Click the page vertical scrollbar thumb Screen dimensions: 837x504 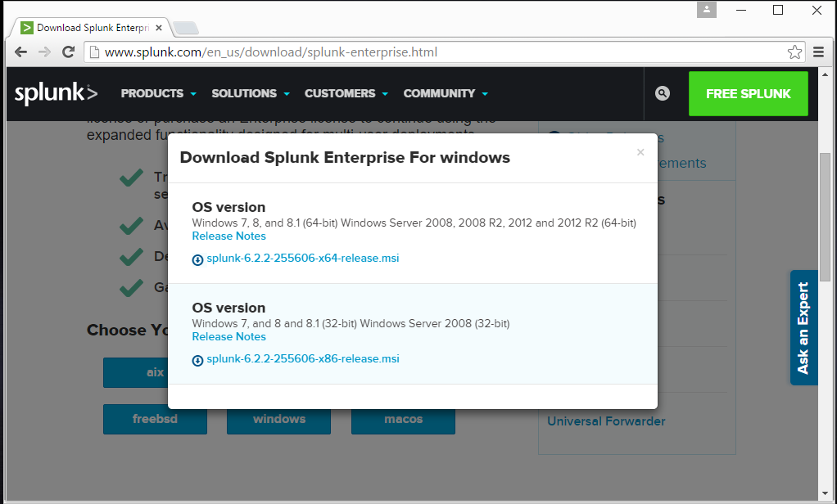tap(825, 217)
